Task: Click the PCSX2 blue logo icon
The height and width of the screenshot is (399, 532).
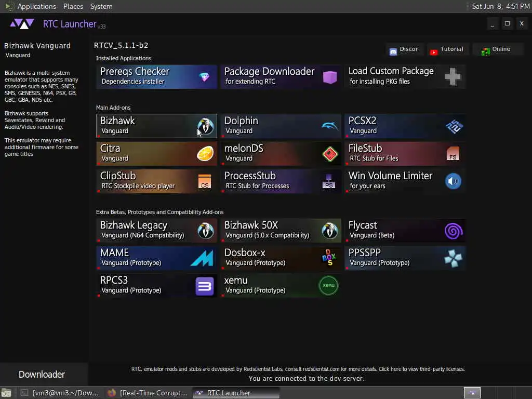Action: [x=454, y=127]
